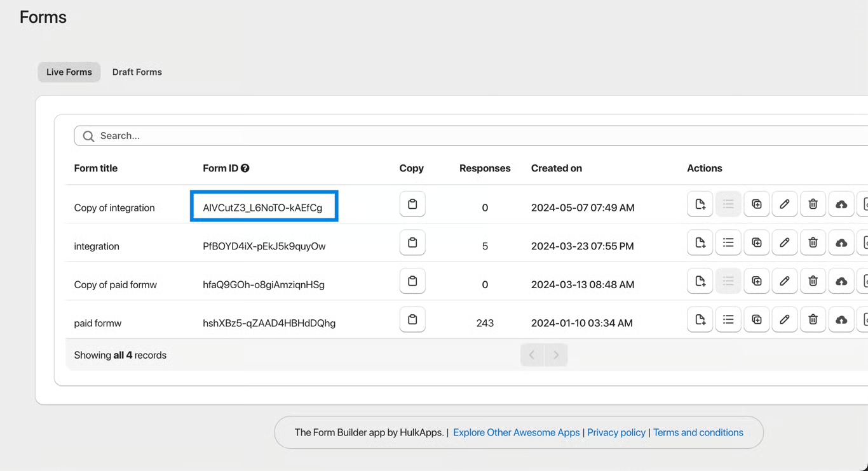Viewport: 868px width, 471px height.
Task: Click the magnifier icon in search bar
Action: click(88, 136)
